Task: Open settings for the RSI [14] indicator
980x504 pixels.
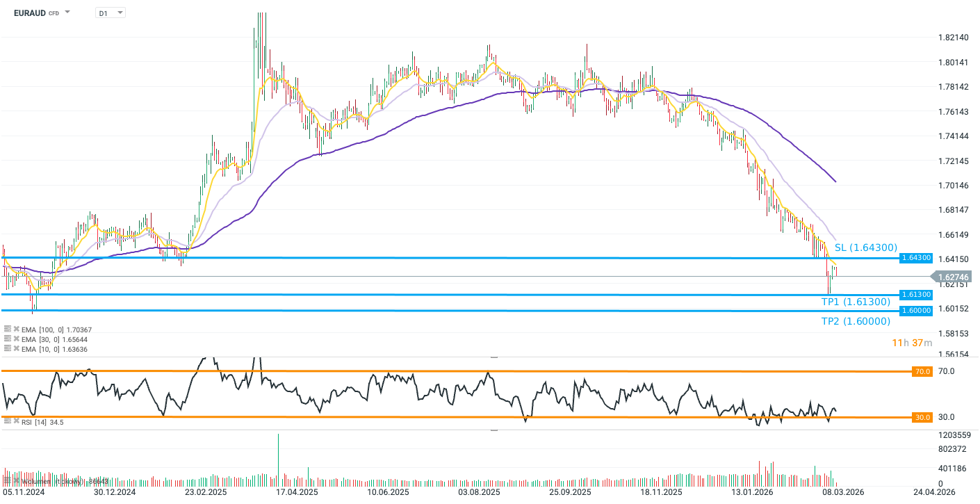Action: [x=7, y=421]
